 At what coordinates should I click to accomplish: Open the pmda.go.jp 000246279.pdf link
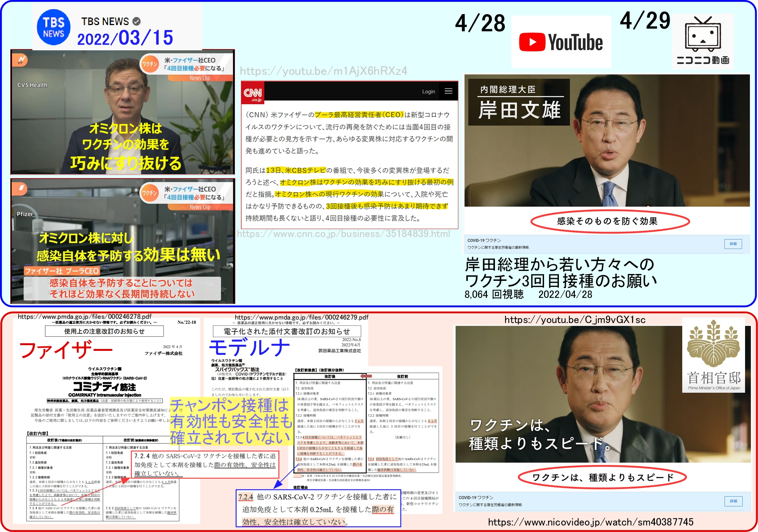[302, 317]
